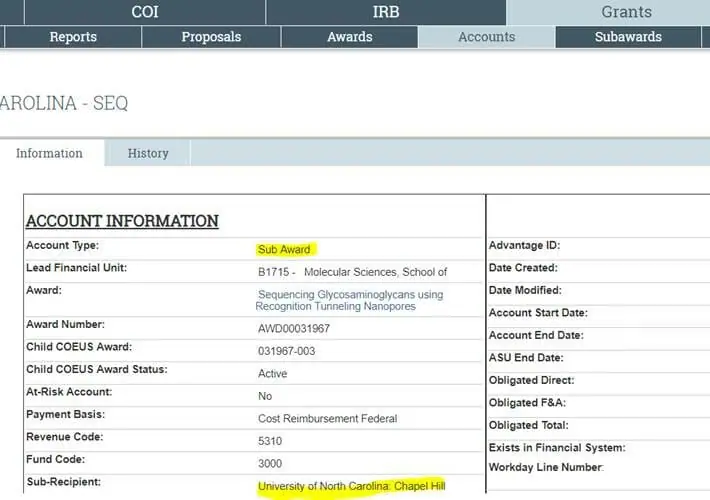The height and width of the screenshot is (500, 710).
Task: Open the Proposals menu item
Action: coord(211,37)
